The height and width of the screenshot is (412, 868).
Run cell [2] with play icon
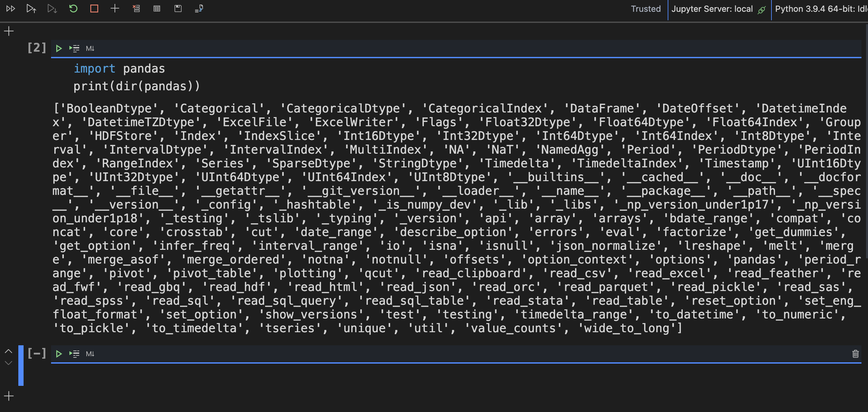click(x=59, y=48)
